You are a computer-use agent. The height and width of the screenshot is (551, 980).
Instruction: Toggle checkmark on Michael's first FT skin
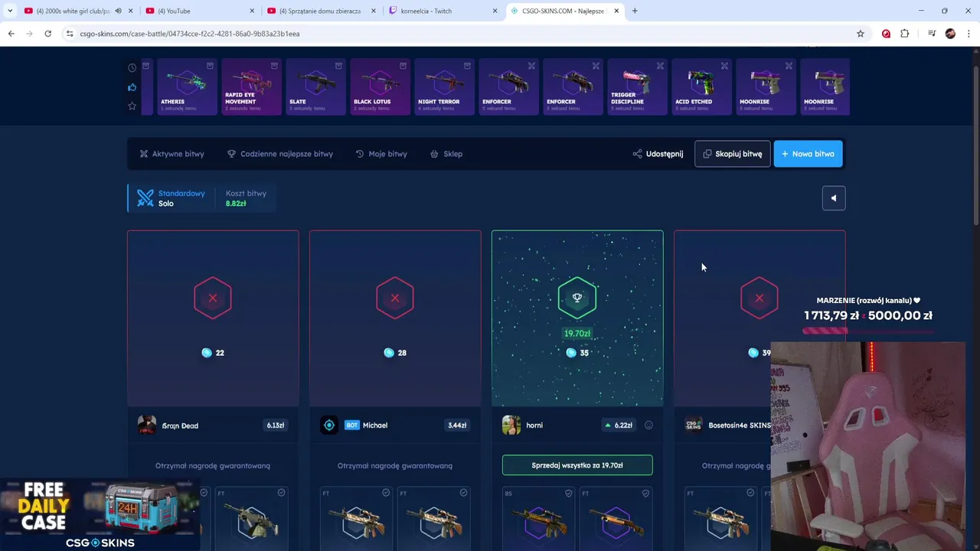(386, 493)
